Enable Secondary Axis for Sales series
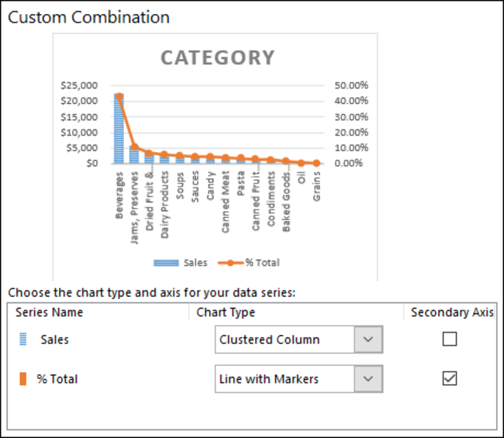Viewport: 504px width, 438px height. pos(450,339)
